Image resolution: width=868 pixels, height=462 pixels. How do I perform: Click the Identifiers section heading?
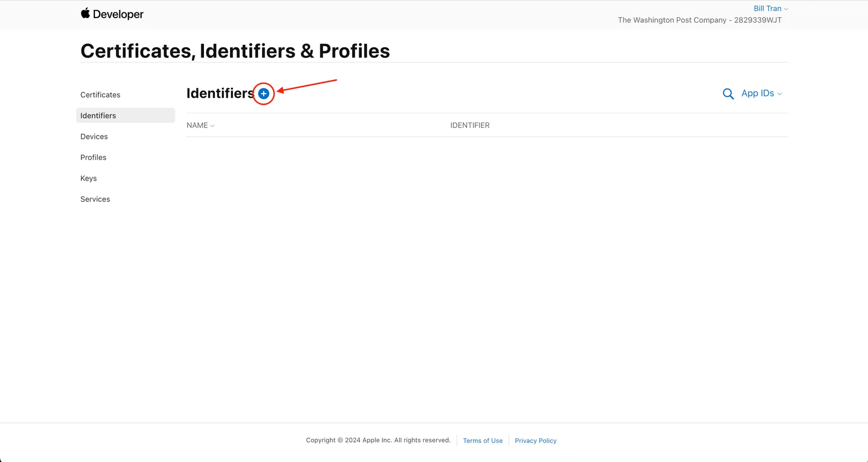click(x=220, y=93)
